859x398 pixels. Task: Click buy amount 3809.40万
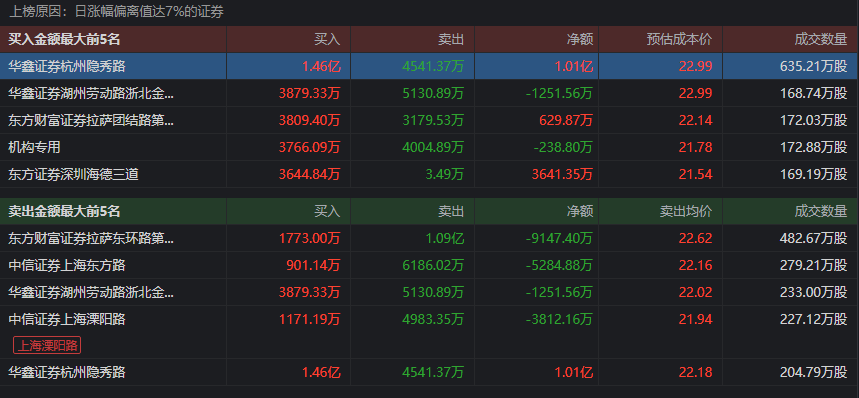pos(310,120)
